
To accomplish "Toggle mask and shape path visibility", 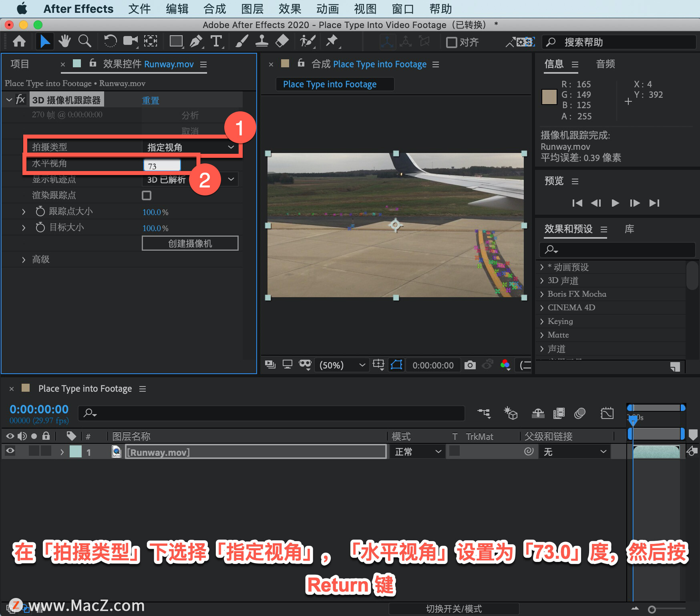I will click(396, 365).
